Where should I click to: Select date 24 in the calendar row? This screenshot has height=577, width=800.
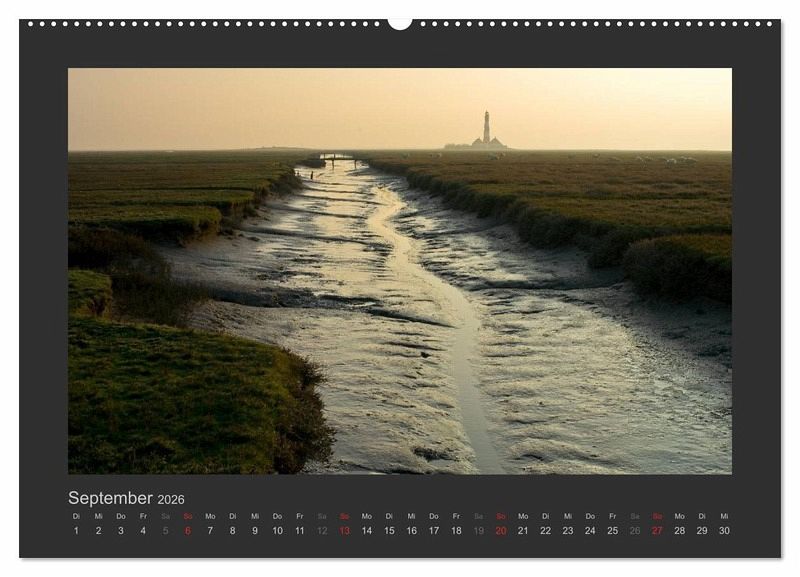(x=590, y=531)
